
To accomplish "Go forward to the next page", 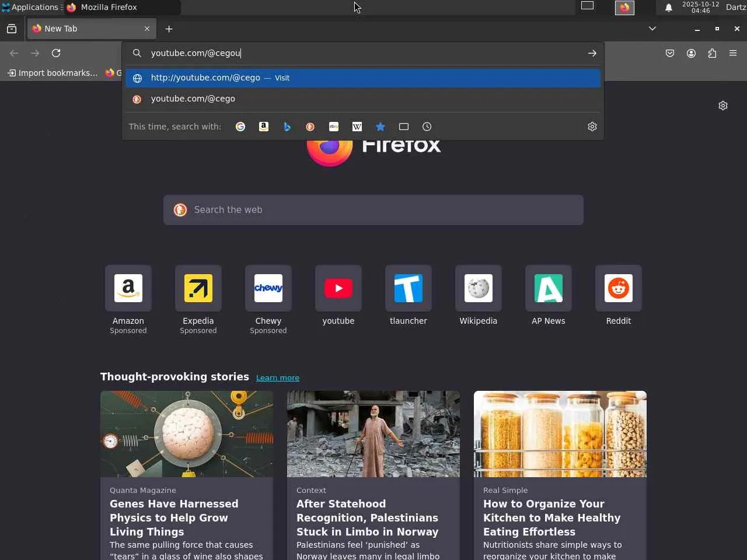I will click(35, 53).
